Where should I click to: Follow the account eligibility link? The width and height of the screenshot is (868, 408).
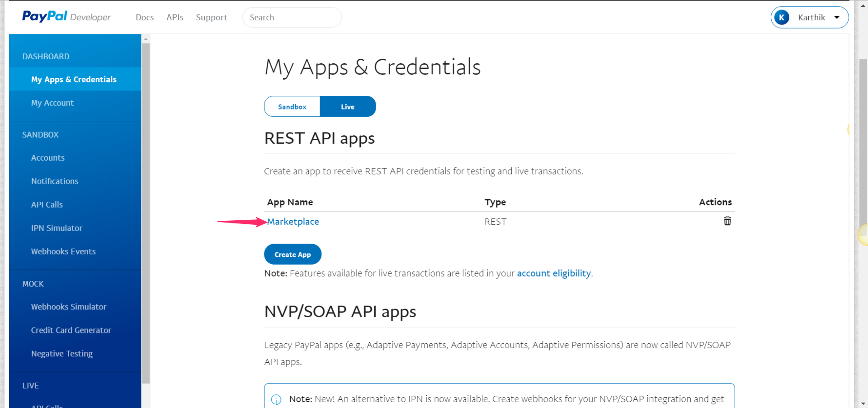554,273
